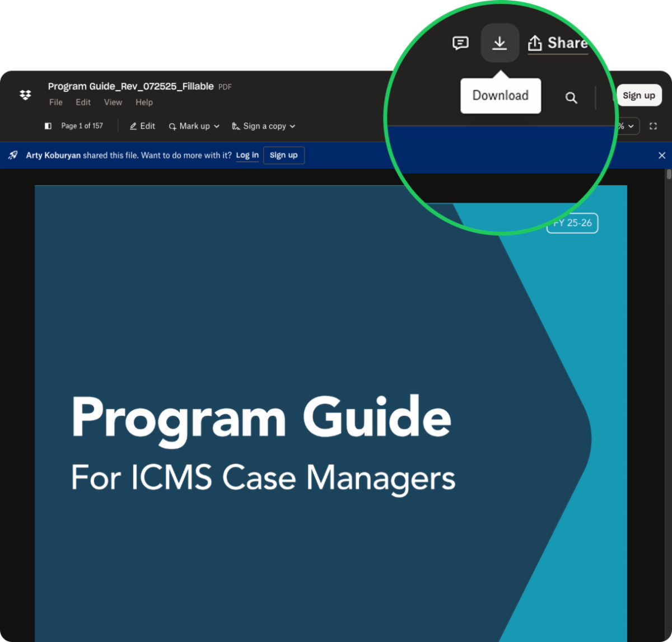
Task: Dismiss the shared-file banner
Action: tap(661, 155)
